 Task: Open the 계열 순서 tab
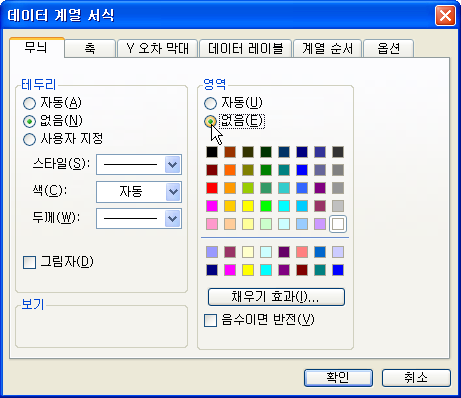click(x=327, y=49)
